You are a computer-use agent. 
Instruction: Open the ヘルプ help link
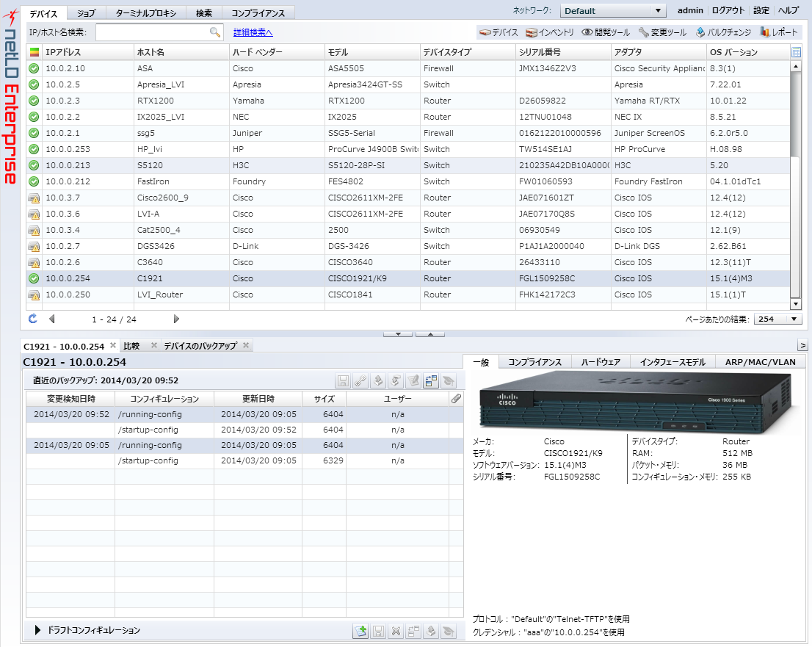point(789,10)
